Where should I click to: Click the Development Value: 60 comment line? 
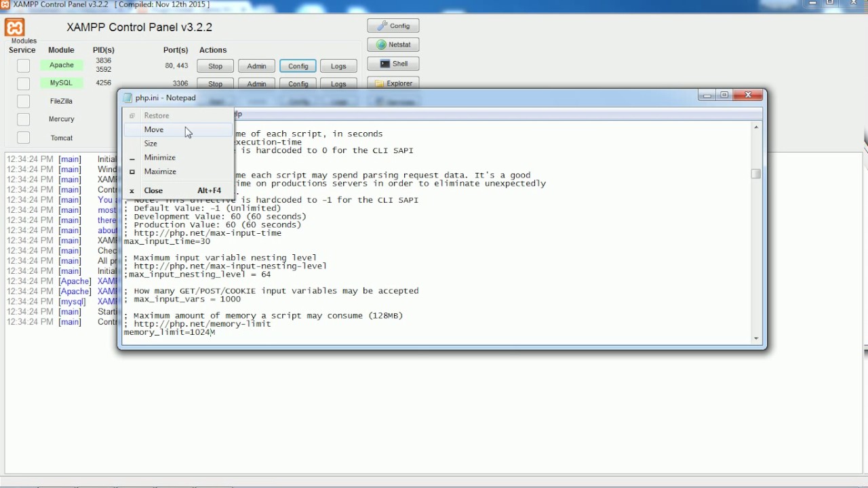point(215,216)
